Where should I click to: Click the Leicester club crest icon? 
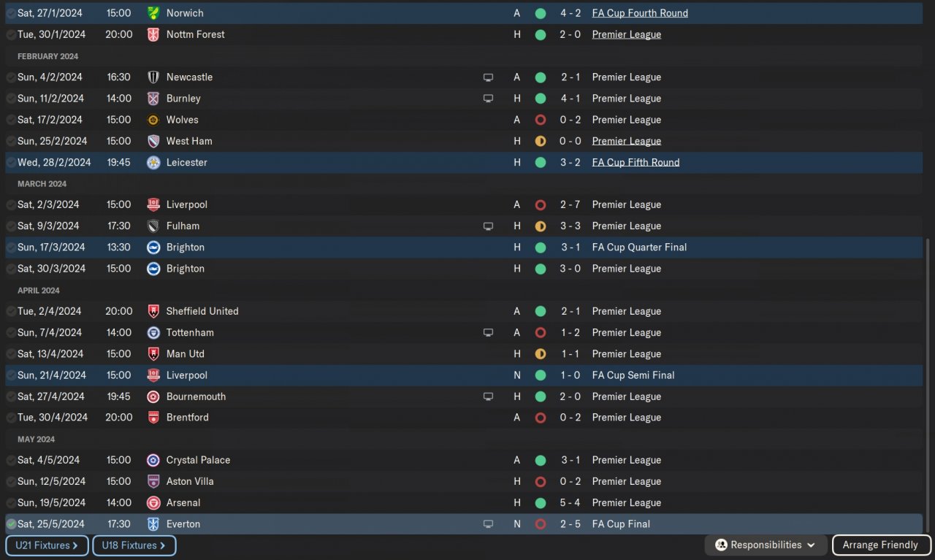click(153, 162)
